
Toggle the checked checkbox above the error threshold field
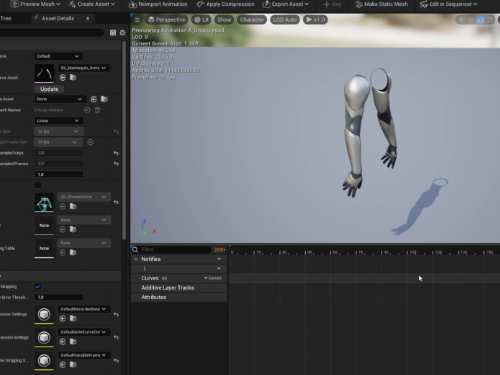click(38, 286)
